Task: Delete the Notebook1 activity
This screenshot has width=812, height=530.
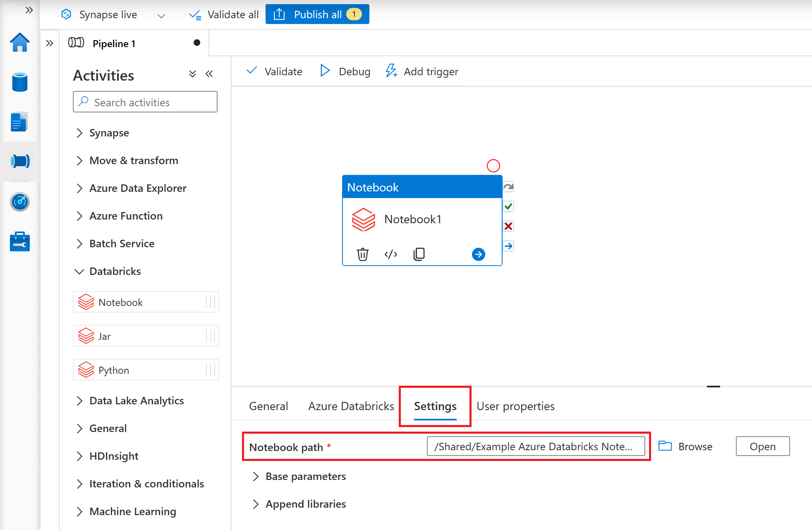Action: pyautogui.click(x=363, y=254)
